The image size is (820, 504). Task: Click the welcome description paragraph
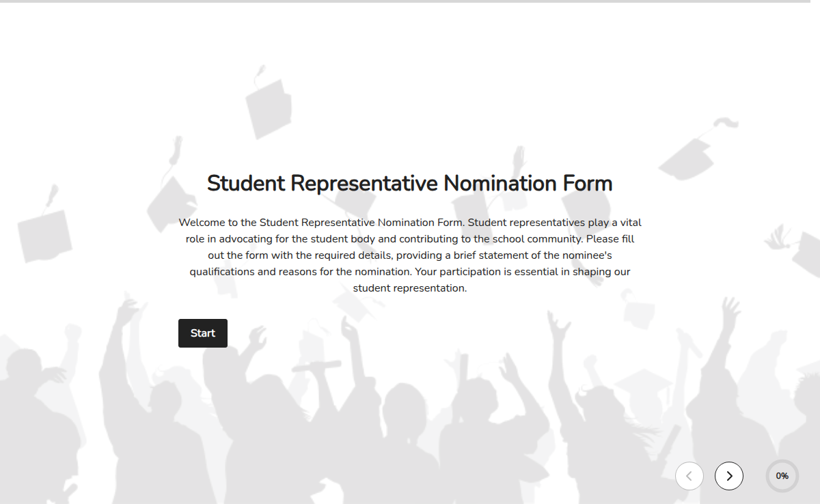[409, 255]
